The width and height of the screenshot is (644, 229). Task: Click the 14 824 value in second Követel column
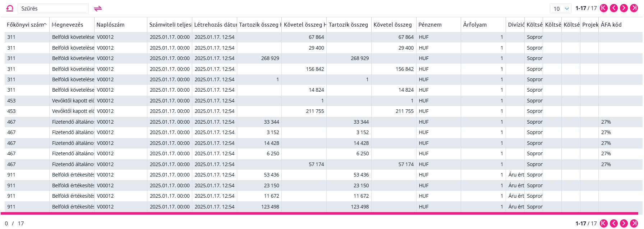click(394, 90)
